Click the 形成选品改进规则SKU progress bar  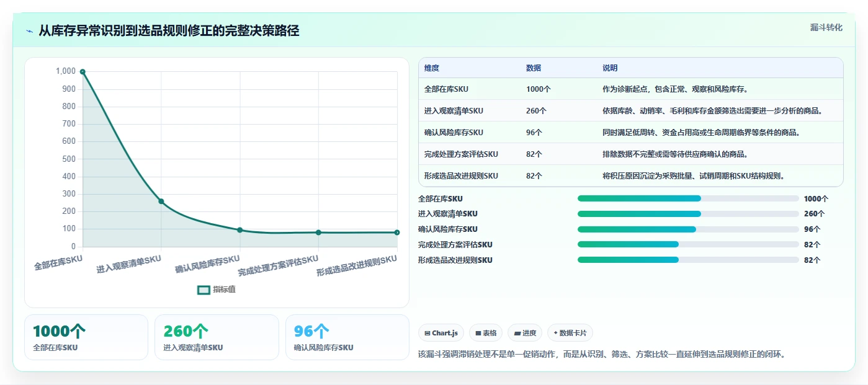688,260
